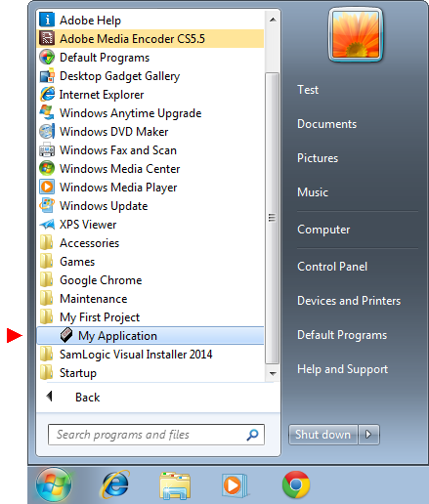Click the Windows Fax and Scan icon
Screen dimensions: 429x504
pyautogui.click(x=47, y=150)
